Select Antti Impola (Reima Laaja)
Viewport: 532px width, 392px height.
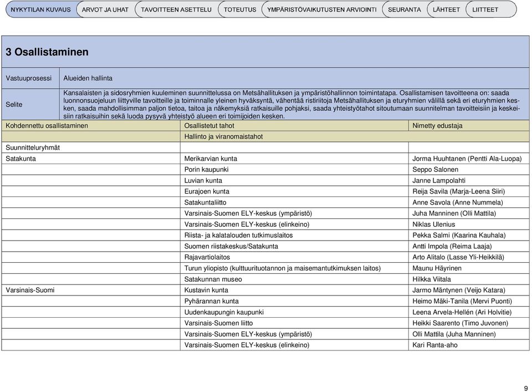click(x=469, y=246)
